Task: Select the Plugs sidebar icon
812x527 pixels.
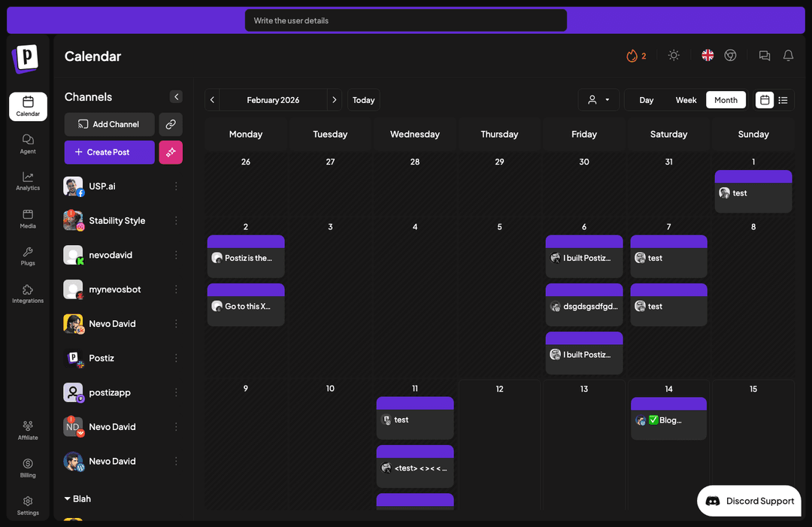Action: click(27, 256)
